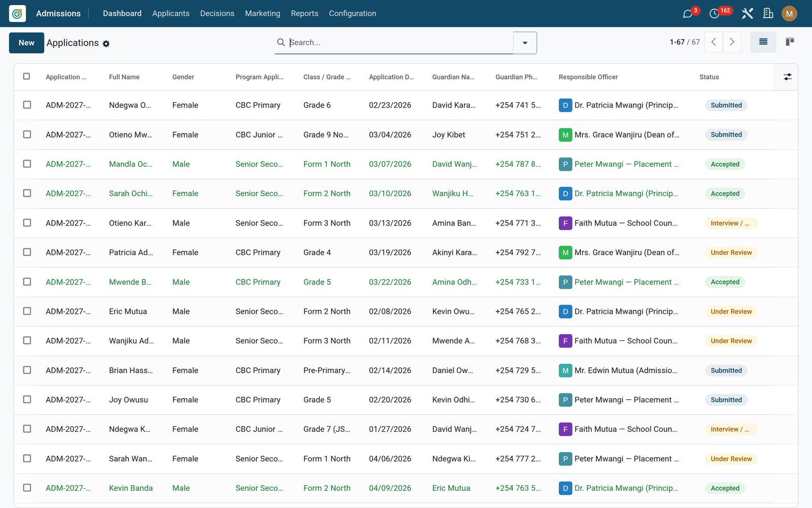Open the Admissions app home logo
The width and height of the screenshot is (812, 508).
17,13
